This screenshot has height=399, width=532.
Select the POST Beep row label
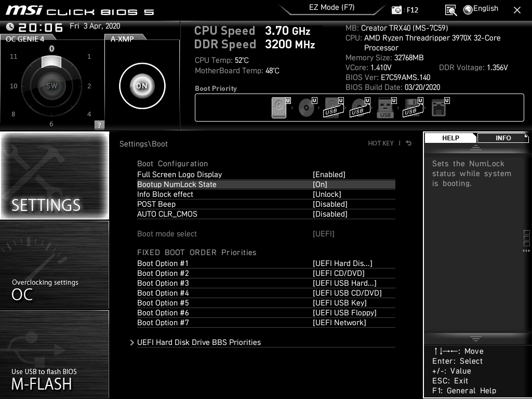point(156,204)
